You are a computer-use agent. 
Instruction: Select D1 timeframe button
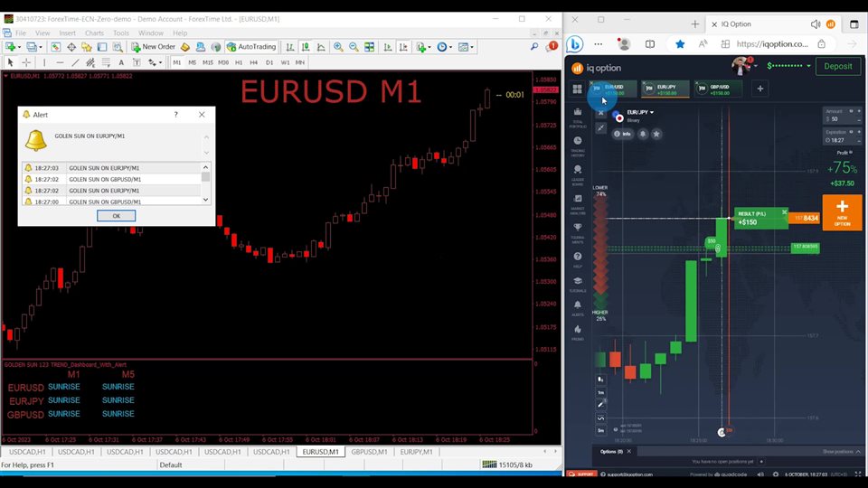point(269,62)
